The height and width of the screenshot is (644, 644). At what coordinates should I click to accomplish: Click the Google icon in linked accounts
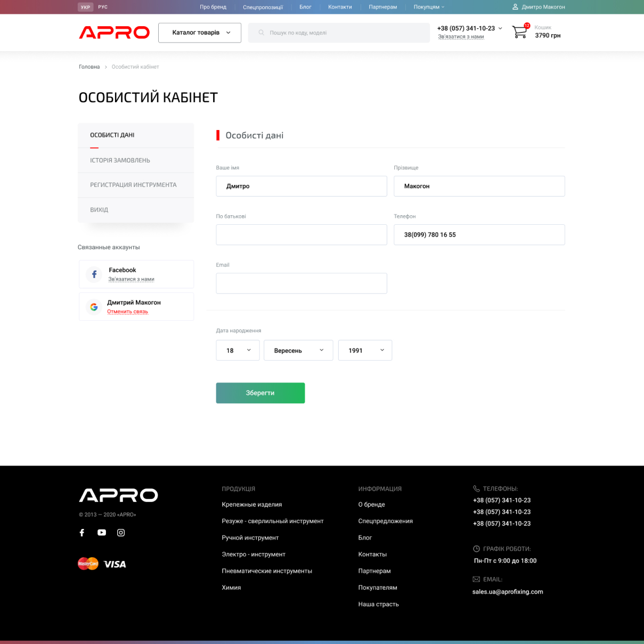(94, 307)
